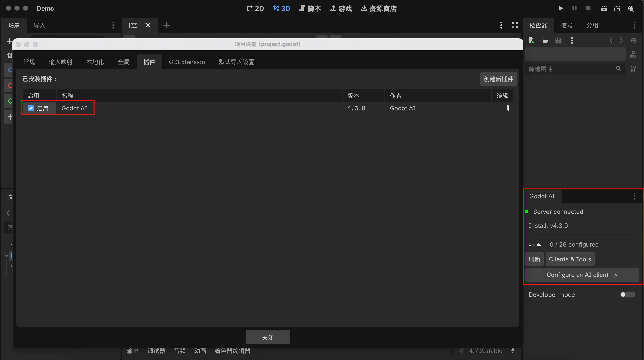Switch to the 输入映射 settings tab
The height and width of the screenshot is (360, 644).
(x=61, y=62)
